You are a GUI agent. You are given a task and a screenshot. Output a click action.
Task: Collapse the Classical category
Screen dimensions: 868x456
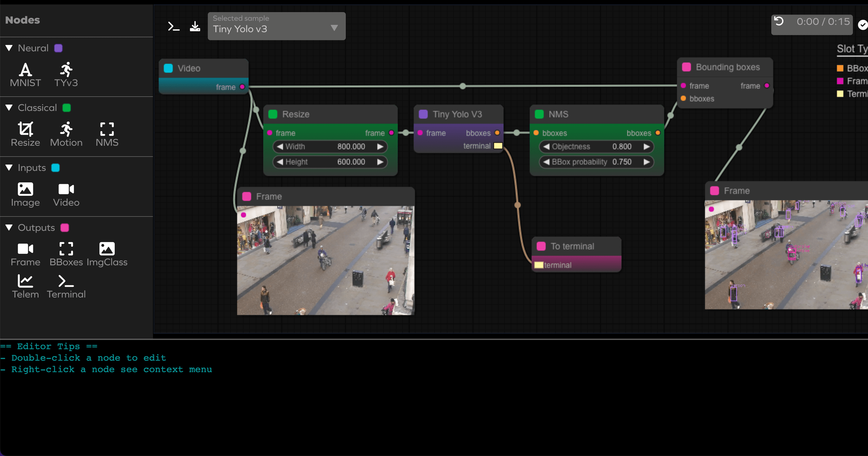coord(9,108)
